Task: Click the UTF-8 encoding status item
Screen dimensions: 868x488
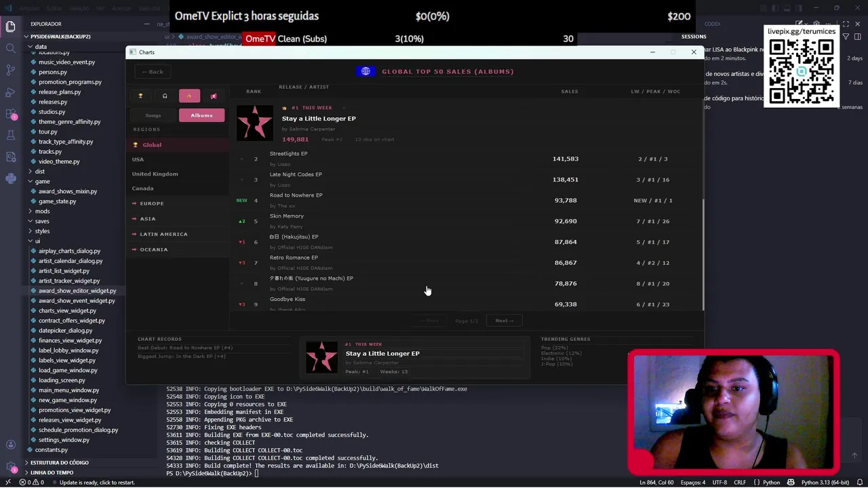Action: click(x=719, y=483)
